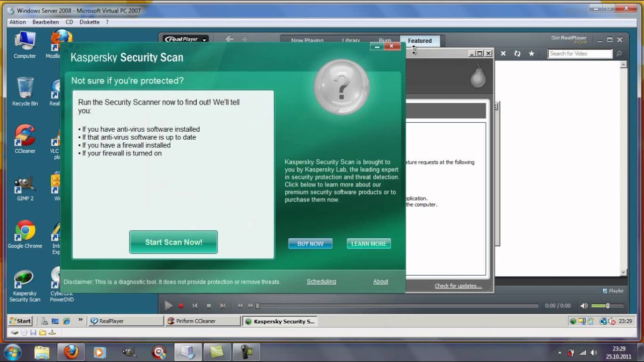Open the Bearbeiten menu
The width and height of the screenshot is (644, 362).
45,22
